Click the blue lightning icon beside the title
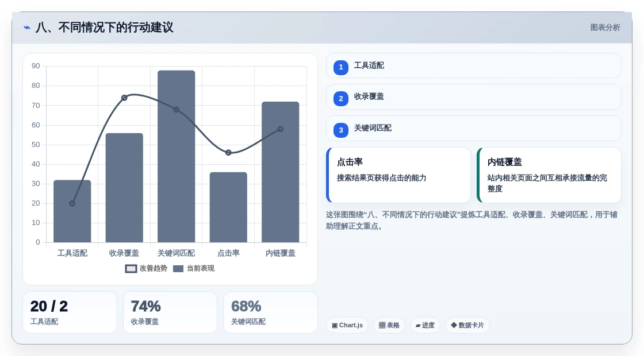 tap(27, 28)
